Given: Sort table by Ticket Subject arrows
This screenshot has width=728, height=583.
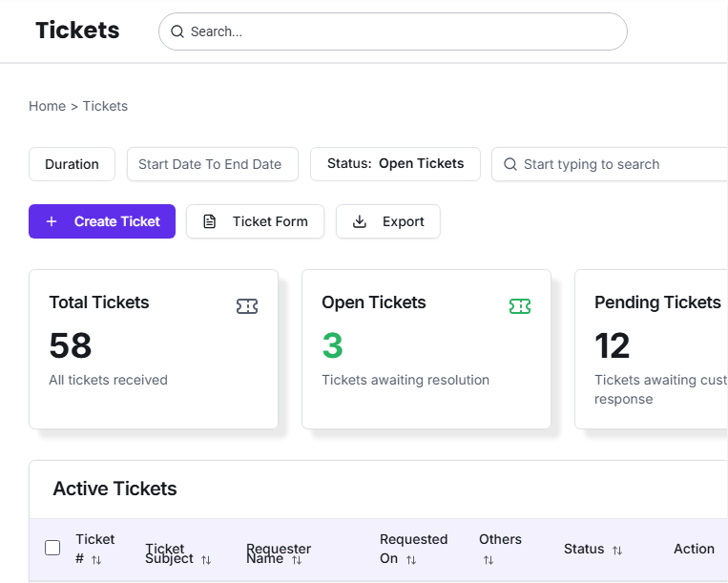Looking at the screenshot, I should tap(206, 560).
